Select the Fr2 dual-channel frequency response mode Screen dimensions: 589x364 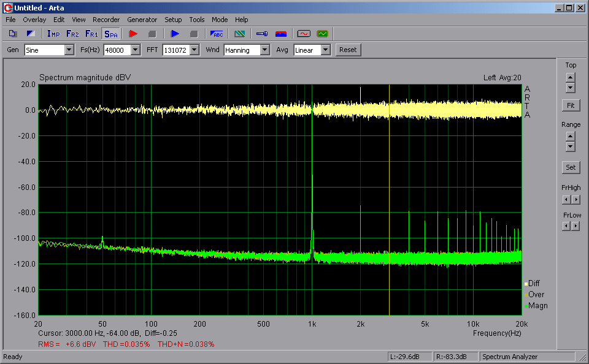point(72,34)
